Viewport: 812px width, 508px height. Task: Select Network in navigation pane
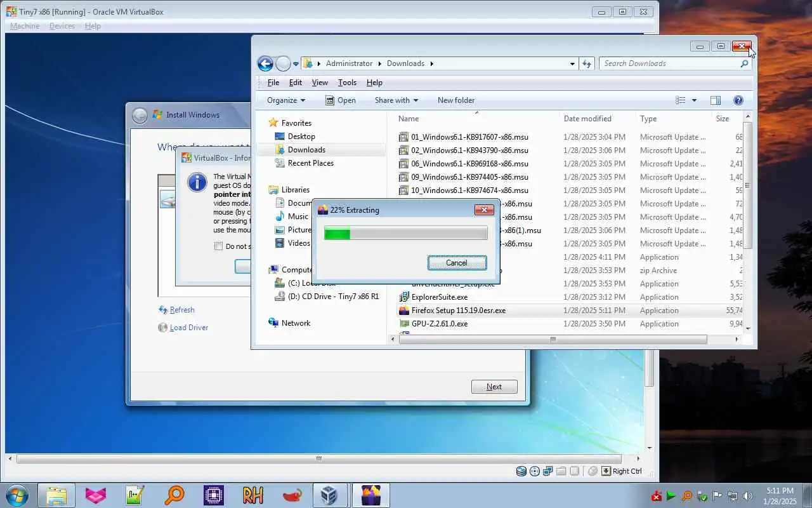point(296,323)
